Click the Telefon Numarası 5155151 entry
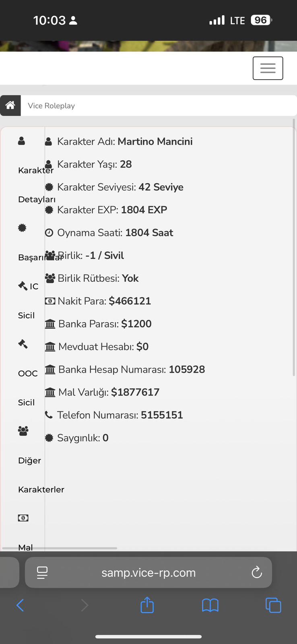Image resolution: width=297 pixels, height=644 pixels. tap(114, 415)
